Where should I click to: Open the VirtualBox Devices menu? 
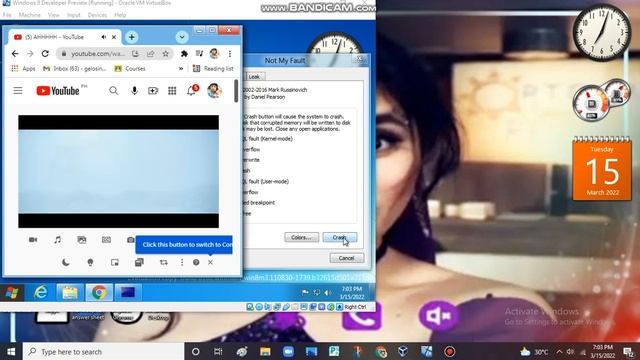coord(97,15)
